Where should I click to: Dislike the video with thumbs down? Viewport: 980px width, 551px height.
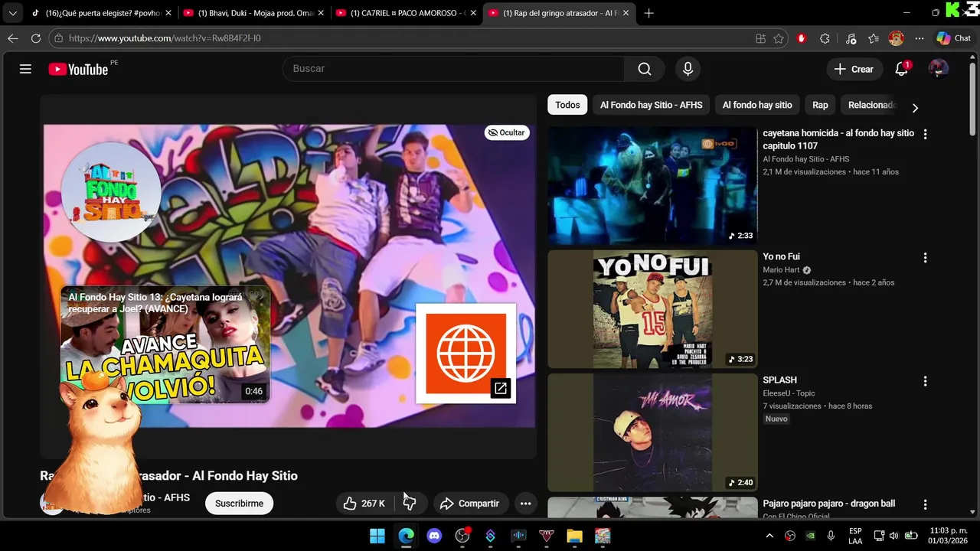click(410, 503)
